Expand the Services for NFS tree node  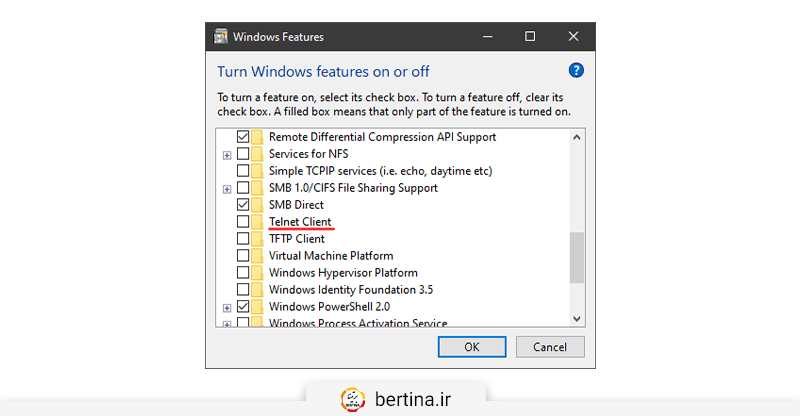point(227,155)
